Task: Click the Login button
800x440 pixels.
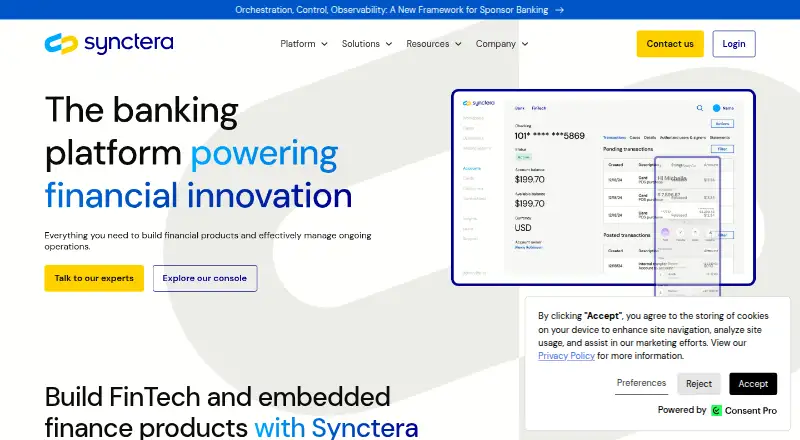Action: 734,44
